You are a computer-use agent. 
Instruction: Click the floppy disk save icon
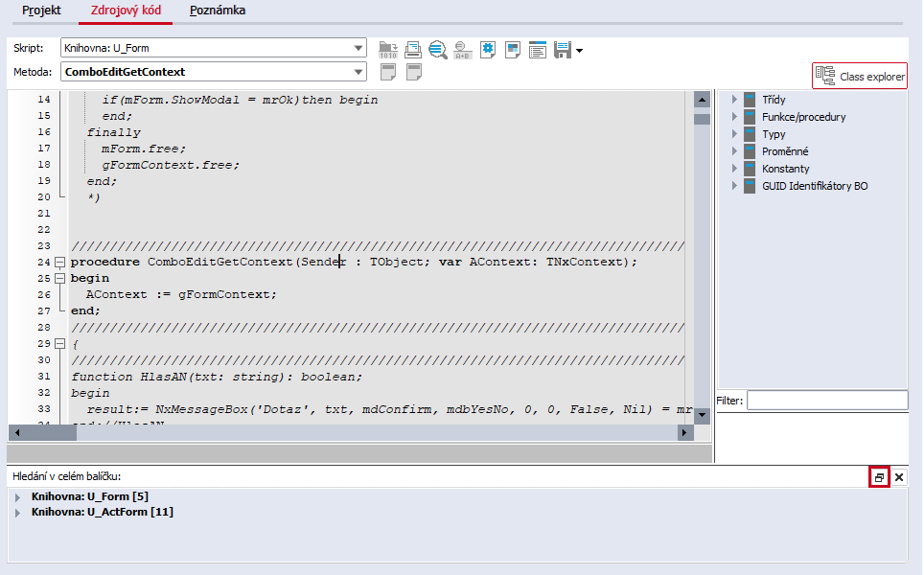563,50
